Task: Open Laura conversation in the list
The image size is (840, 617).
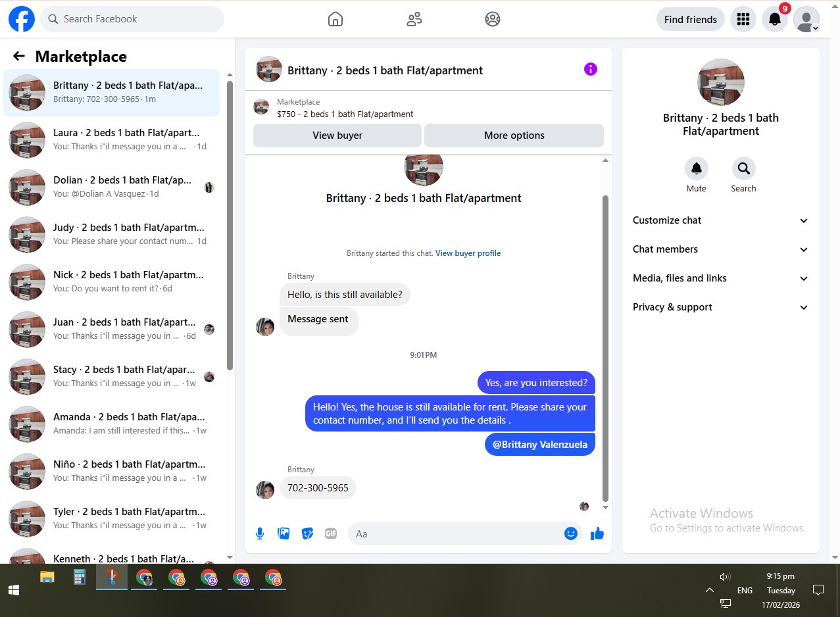Action: pos(112,140)
